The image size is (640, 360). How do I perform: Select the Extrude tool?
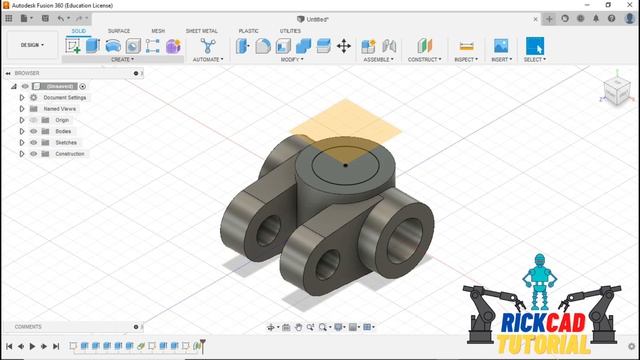pyautogui.click(x=93, y=46)
